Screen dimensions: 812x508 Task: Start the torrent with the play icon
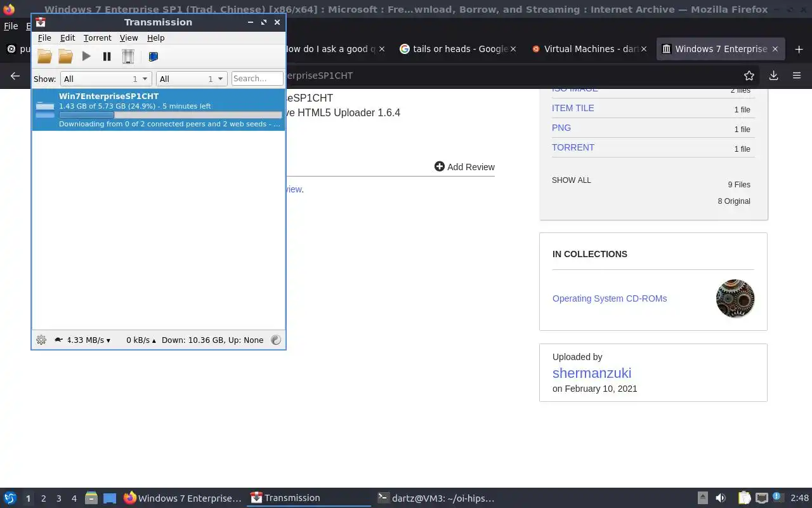coord(86,57)
